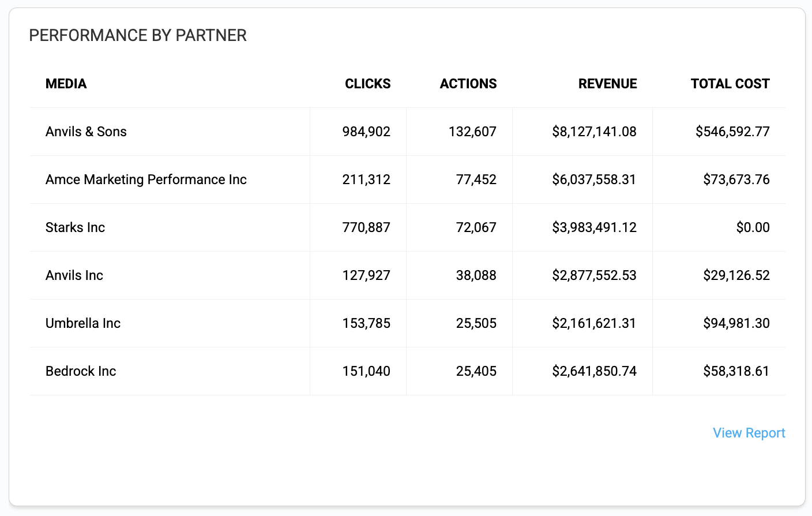Click Anvils Inc total cost $29,126.52
The image size is (812, 516).
pyautogui.click(x=736, y=275)
